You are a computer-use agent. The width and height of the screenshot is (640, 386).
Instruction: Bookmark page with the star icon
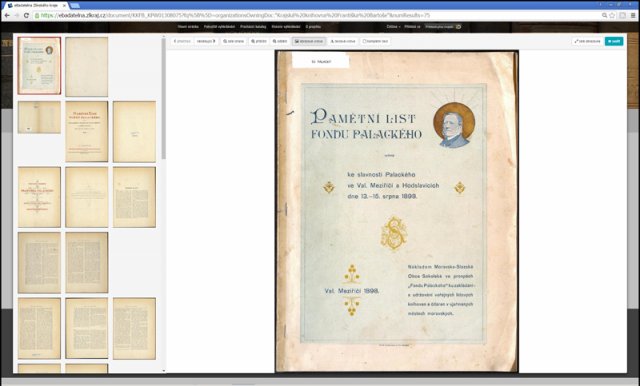[x=612, y=16]
